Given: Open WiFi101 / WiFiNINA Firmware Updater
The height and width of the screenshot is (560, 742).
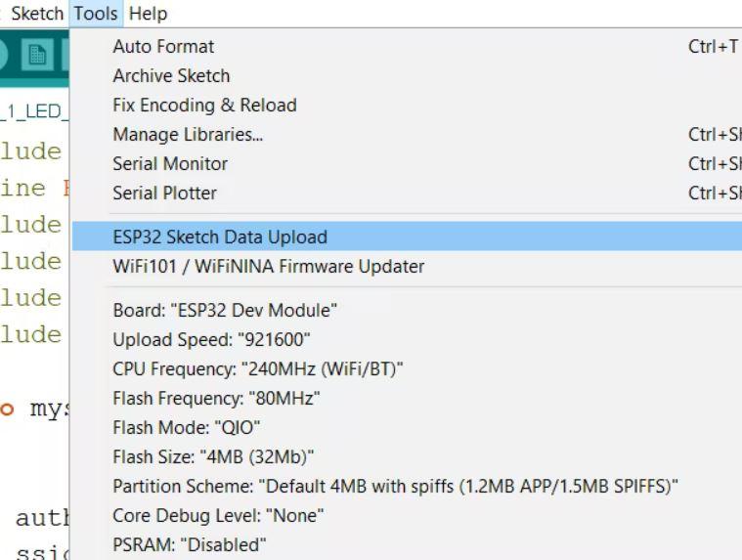Looking at the screenshot, I should tap(269, 266).
